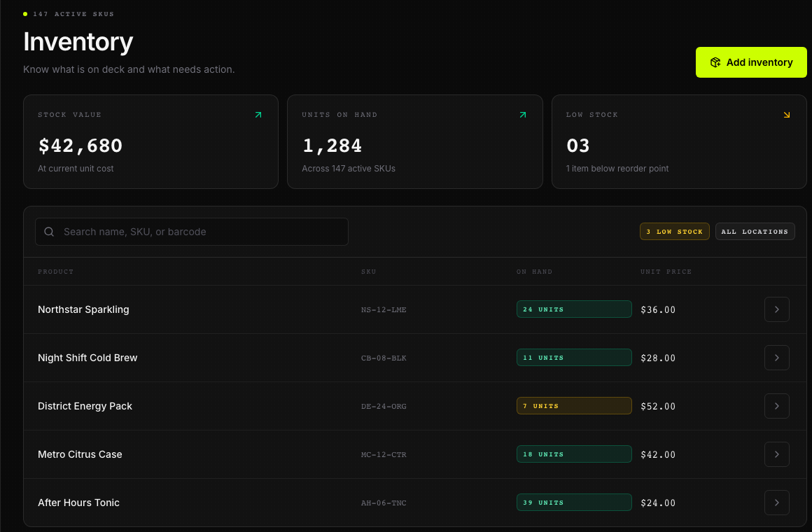Click the At current unit cost text
The width and height of the screenshot is (812, 532).
pos(76,169)
